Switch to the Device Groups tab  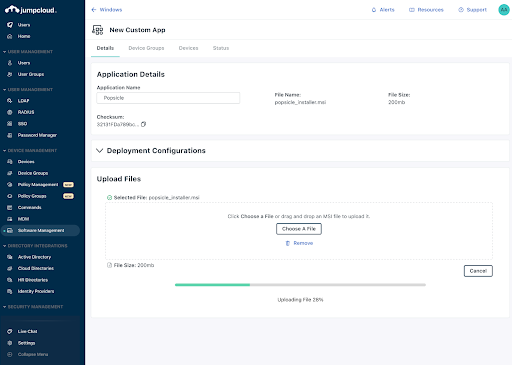(x=146, y=48)
